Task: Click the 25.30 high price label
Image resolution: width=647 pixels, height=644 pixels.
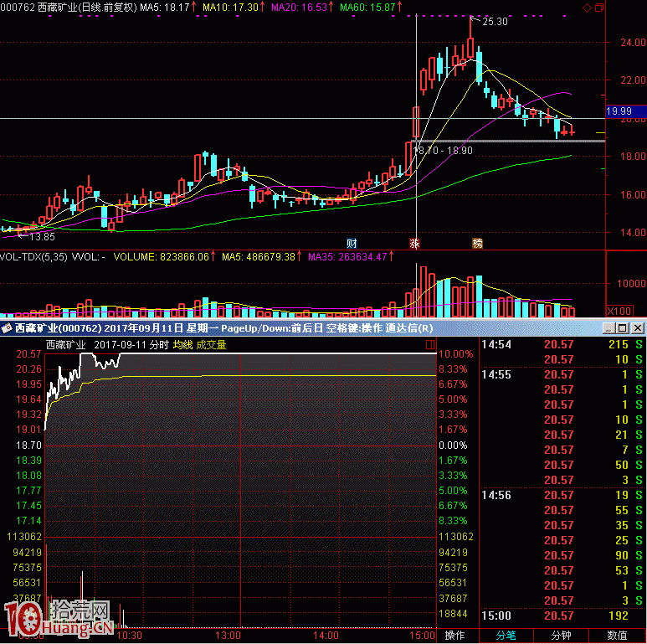Action: (x=495, y=22)
